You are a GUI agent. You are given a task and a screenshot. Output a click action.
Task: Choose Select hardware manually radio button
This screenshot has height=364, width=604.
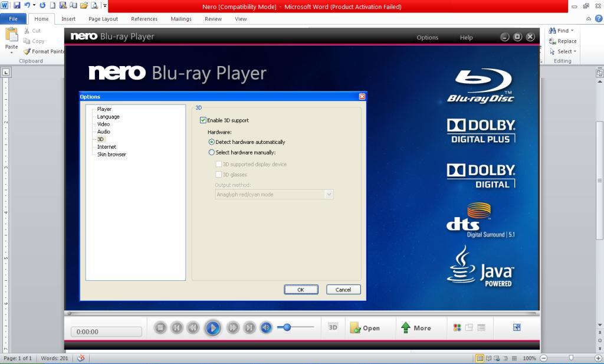click(212, 153)
